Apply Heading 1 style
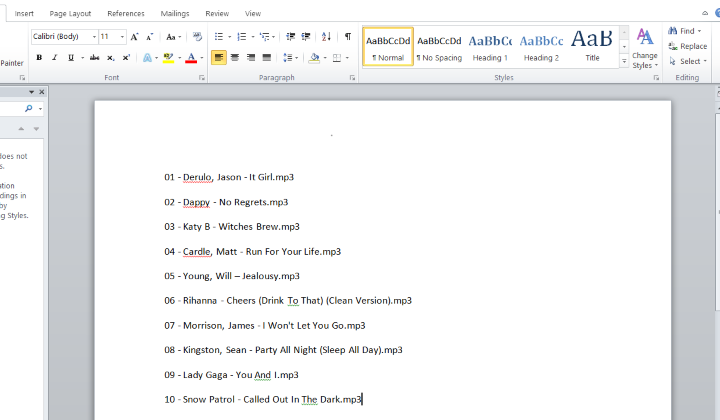The width and height of the screenshot is (720, 420). click(x=490, y=47)
